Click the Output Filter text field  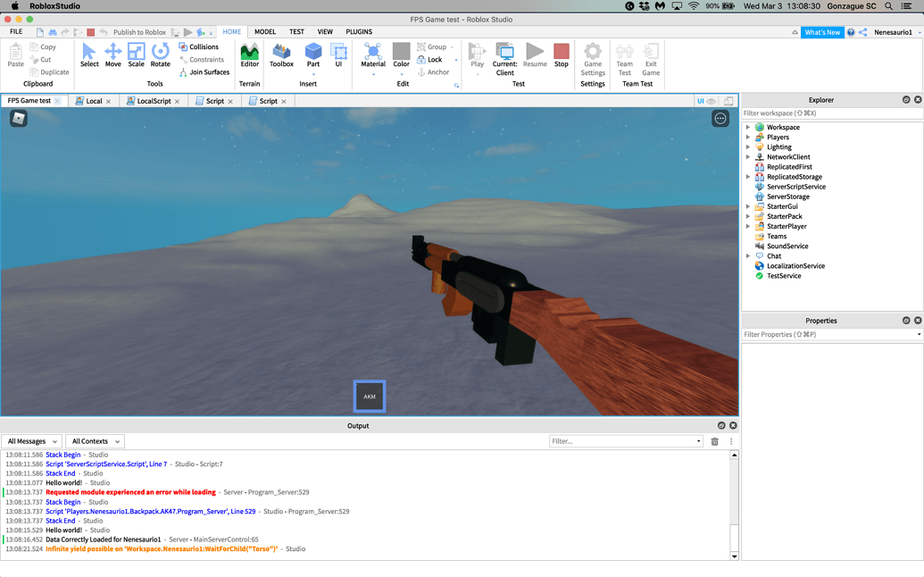[x=621, y=441]
